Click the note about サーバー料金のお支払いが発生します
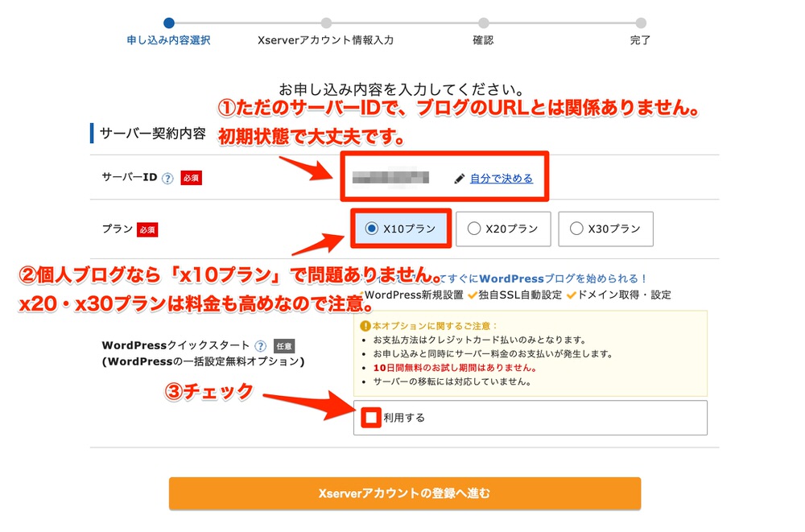Screen dimensions: 805x532 pos(493,354)
